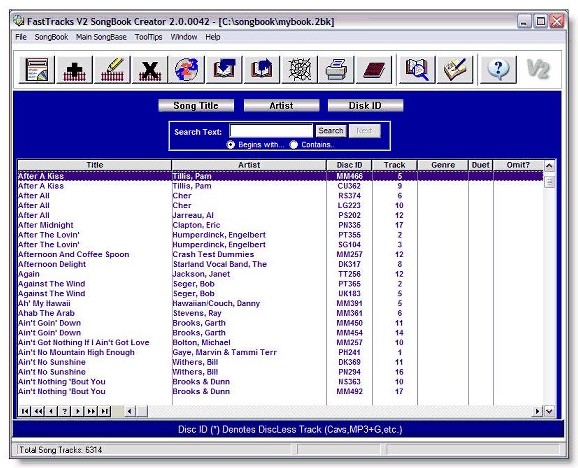
Task: Click the edit track pencil icon
Action: click(x=112, y=69)
